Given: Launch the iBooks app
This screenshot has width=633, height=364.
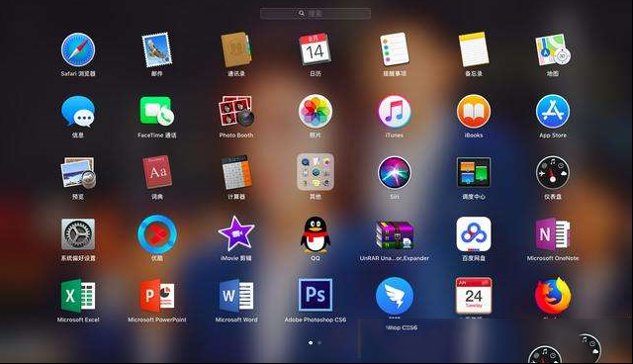Looking at the screenshot, I should click(474, 112).
